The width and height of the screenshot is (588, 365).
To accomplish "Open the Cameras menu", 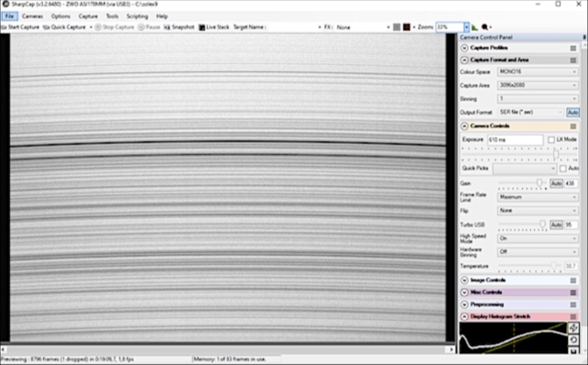I will (32, 17).
